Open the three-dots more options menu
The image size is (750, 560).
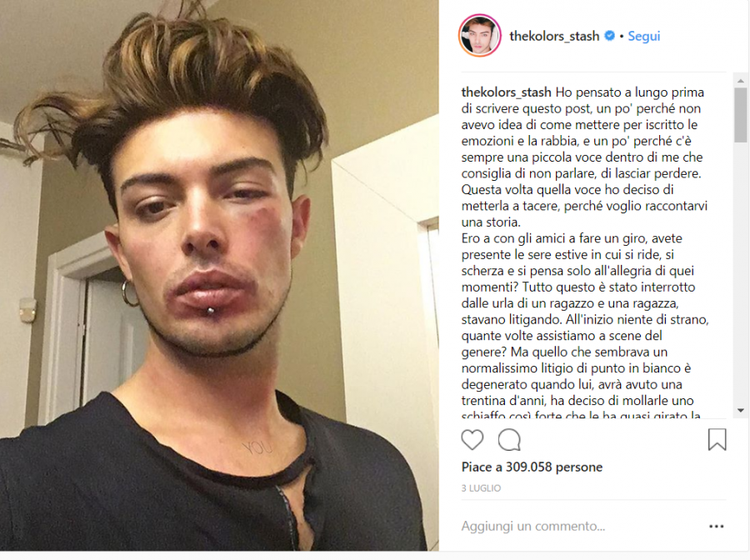pos(716,526)
